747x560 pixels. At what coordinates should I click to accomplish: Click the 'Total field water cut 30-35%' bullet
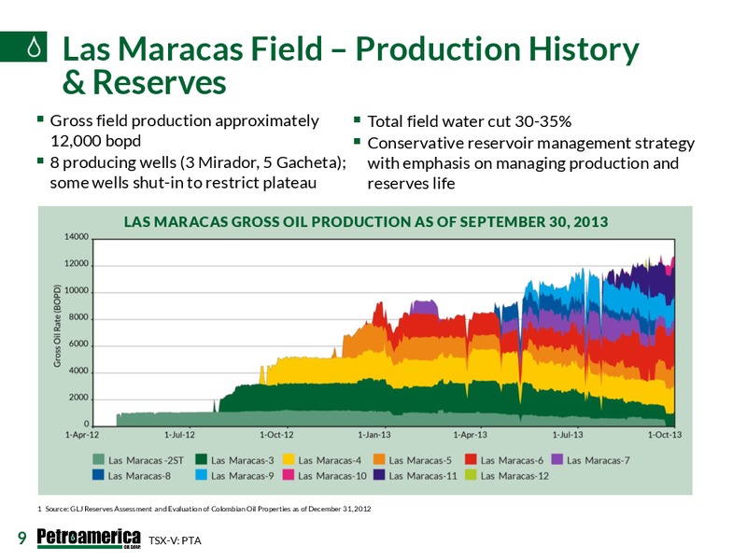470,121
